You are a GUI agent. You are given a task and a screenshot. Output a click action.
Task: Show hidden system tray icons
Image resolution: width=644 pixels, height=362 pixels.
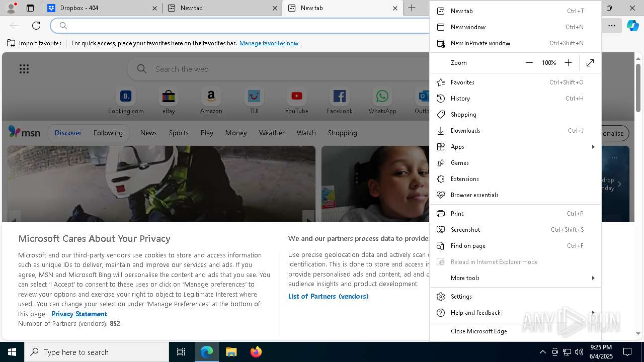pyautogui.click(x=542, y=352)
